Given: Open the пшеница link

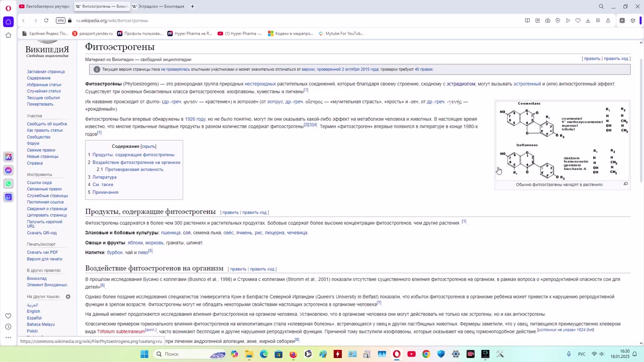Looking at the screenshot, I should pyautogui.click(x=171, y=233).
